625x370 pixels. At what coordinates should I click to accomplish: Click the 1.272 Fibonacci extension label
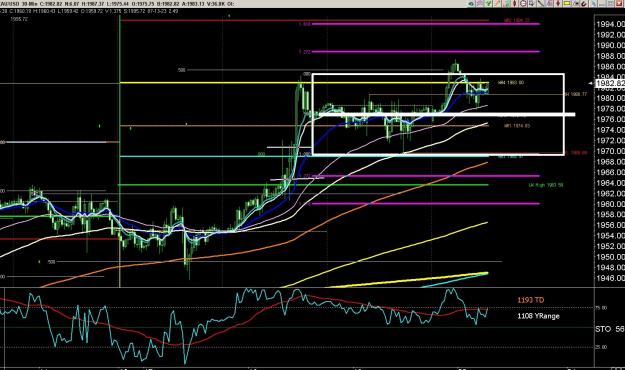point(304,51)
